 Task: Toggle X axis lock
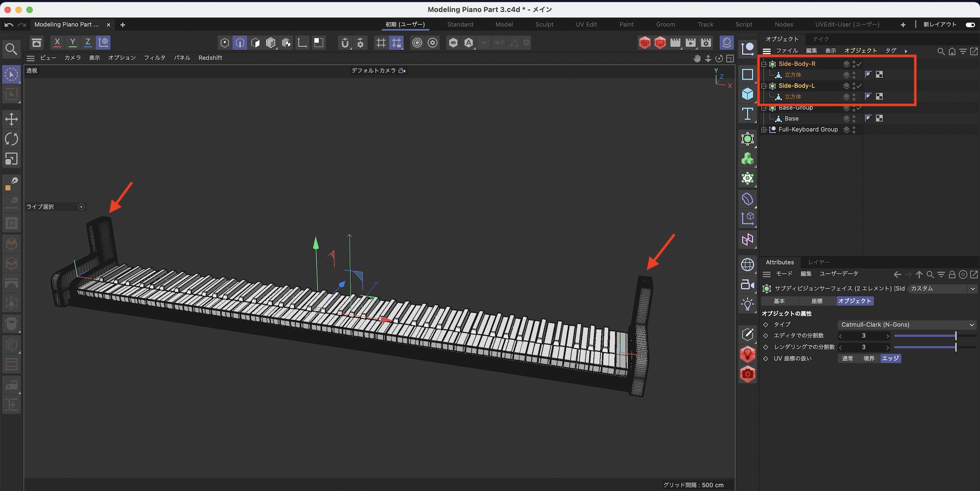pos(57,43)
